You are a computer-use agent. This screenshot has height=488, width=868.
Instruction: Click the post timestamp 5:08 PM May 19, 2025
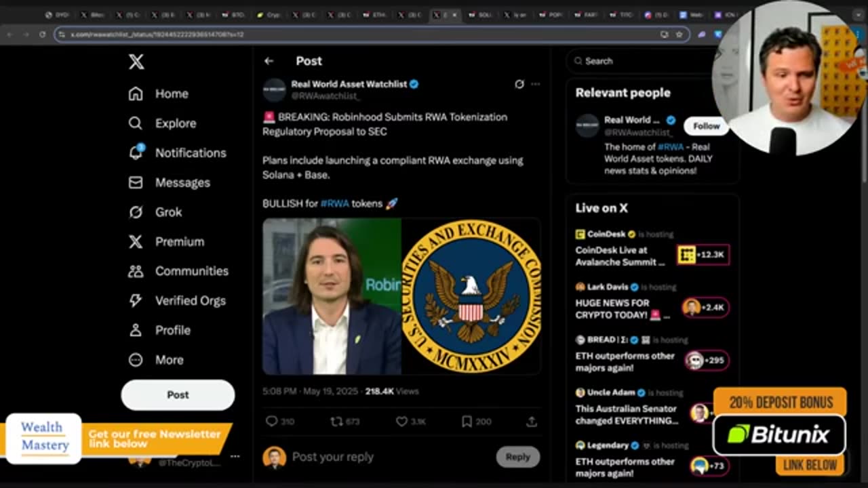[x=311, y=392]
